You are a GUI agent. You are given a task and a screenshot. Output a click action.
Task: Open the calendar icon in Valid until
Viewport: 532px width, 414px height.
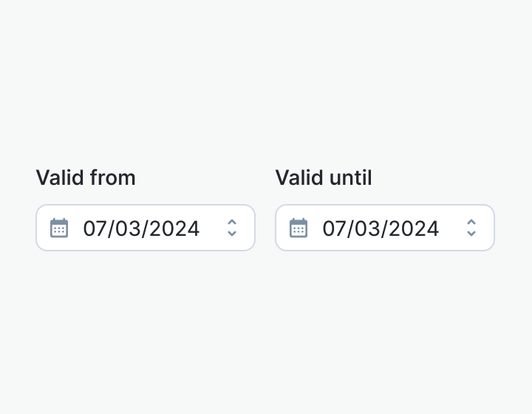[x=299, y=228]
